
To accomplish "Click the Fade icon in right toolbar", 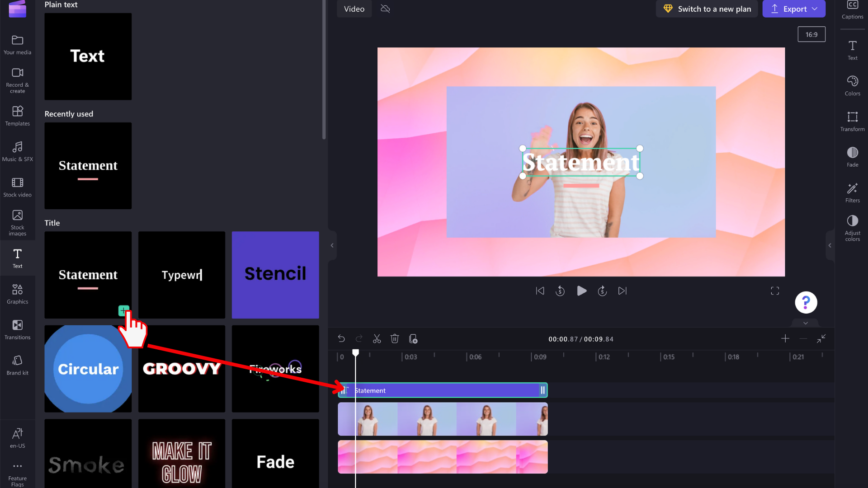I will pyautogui.click(x=853, y=153).
